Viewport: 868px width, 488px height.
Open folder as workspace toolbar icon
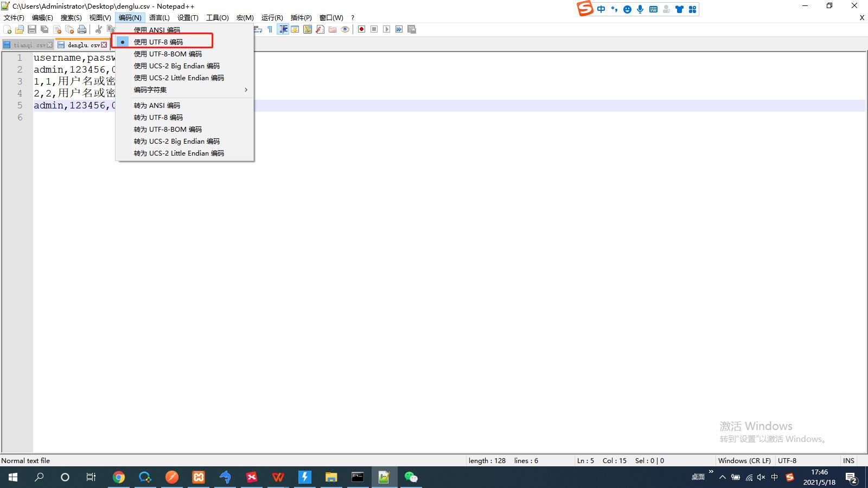pos(333,29)
